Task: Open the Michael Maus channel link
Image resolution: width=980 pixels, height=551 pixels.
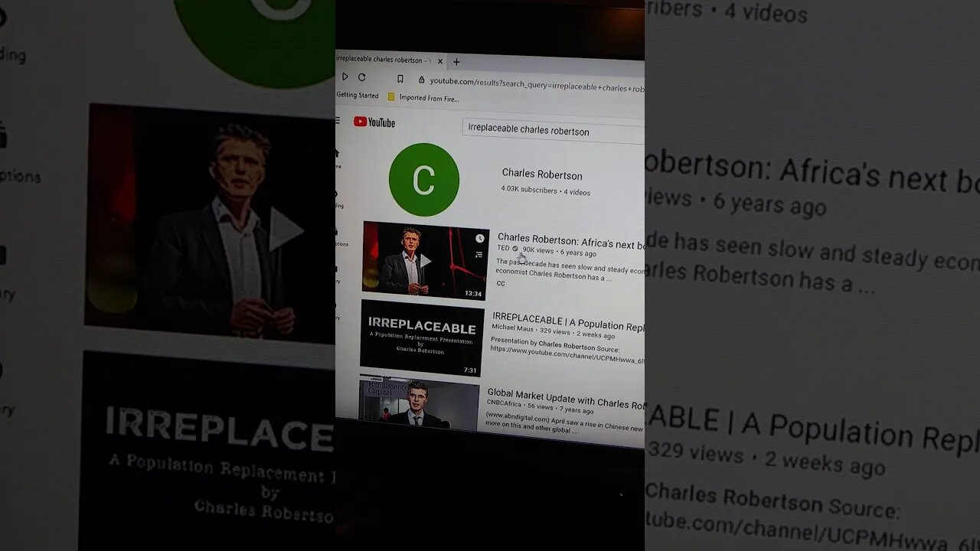Action: click(512, 328)
